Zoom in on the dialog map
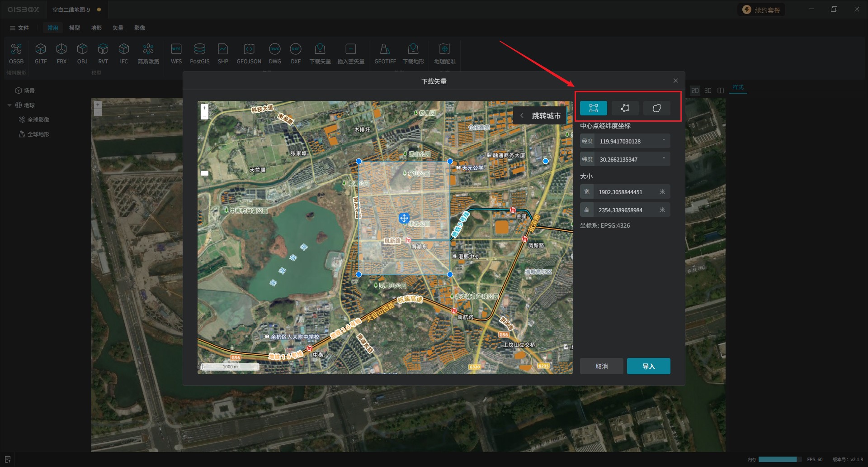The height and width of the screenshot is (467, 868). 204,108
